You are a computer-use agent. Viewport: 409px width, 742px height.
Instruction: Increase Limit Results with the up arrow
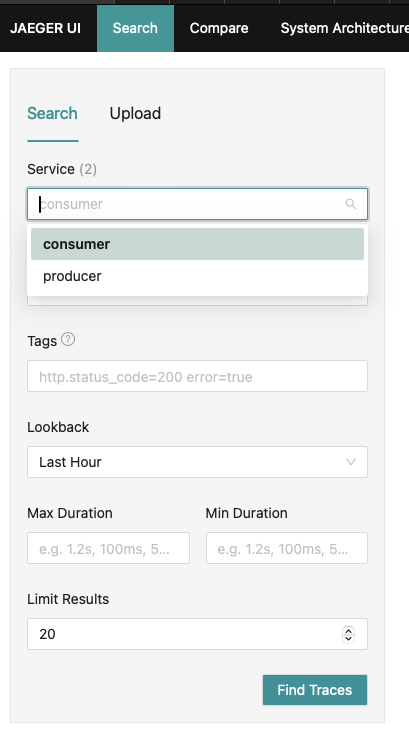[348, 630]
